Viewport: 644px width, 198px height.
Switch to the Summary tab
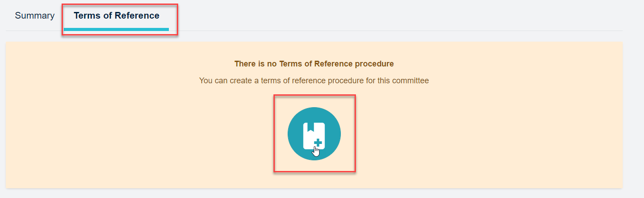(35, 16)
